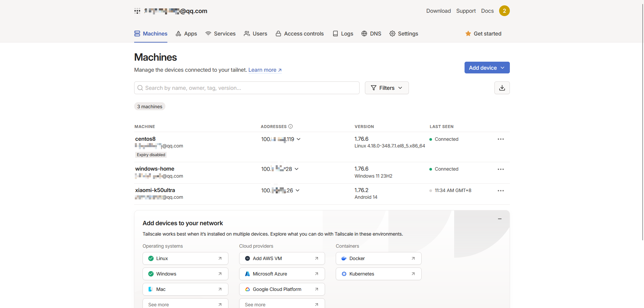Screen dimensions: 644x308
Task: Open the info icon next to Addresses
Action: click(290, 126)
